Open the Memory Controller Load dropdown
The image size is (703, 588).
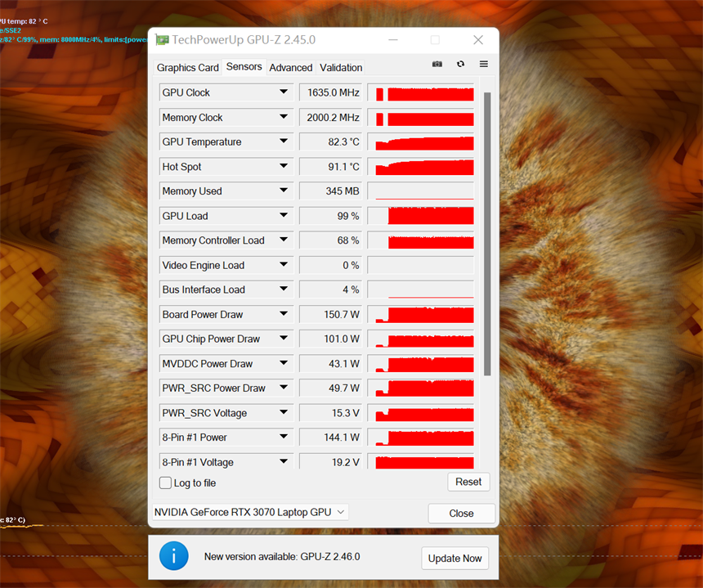click(x=284, y=240)
